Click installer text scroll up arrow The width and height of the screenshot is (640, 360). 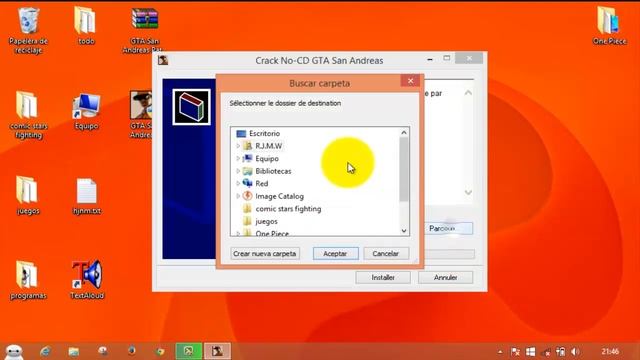click(468, 93)
